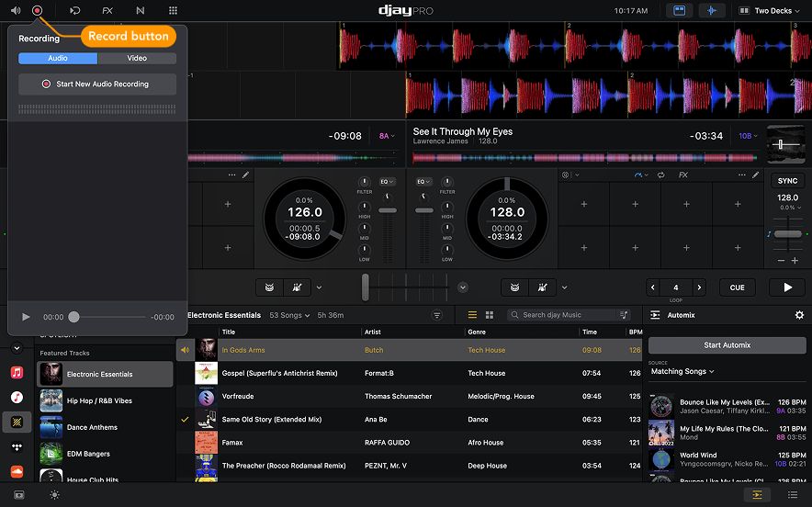Click the right deck Play button
Viewport: 812px width, 507px height.
tap(787, 287)
